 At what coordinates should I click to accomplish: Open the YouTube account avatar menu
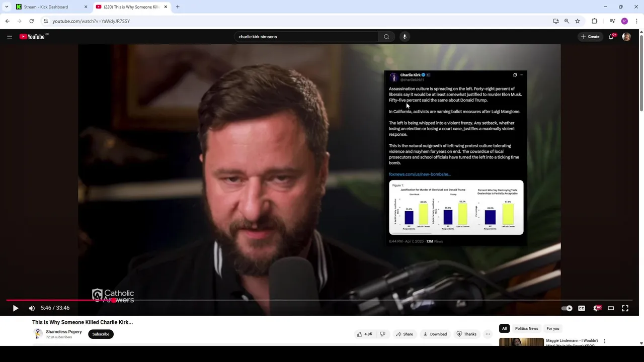click(626, 37)
